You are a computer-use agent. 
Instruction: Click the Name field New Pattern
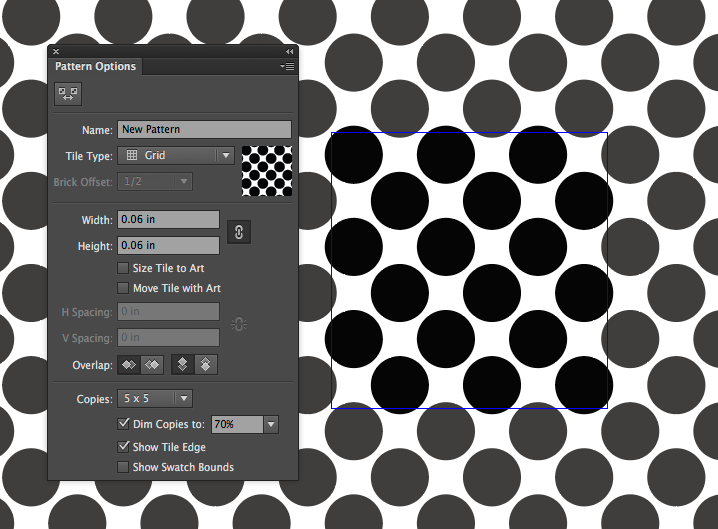click(204, 130)
